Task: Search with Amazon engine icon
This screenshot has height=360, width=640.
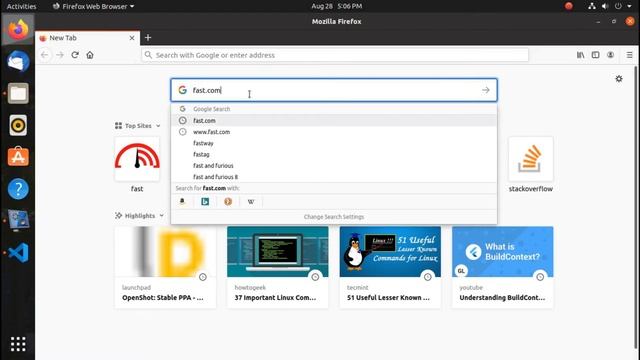Action: [182, 202]
